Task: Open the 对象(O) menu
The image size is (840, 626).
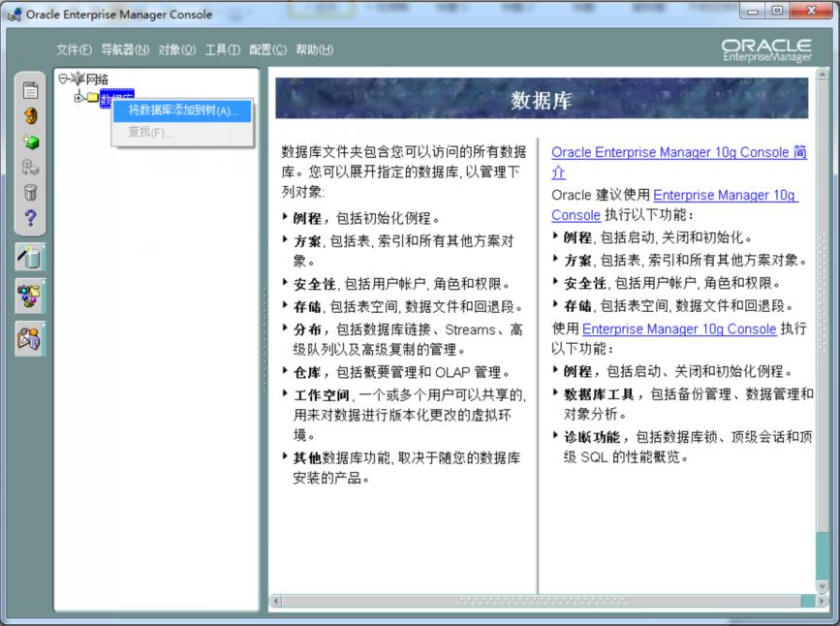Action: pos(176,49)
